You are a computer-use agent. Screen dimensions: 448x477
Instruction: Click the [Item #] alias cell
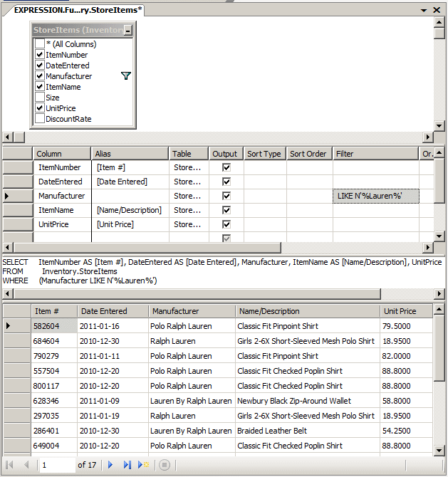pos(130,167)
